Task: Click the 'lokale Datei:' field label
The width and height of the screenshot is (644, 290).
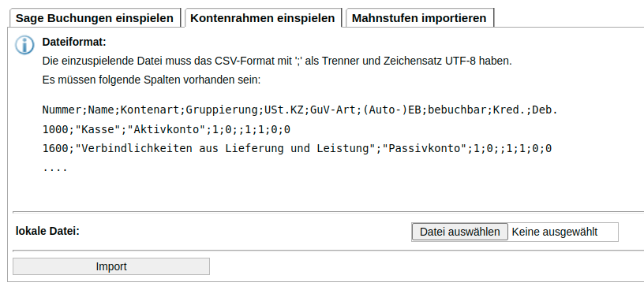Action: click(47, 231)
